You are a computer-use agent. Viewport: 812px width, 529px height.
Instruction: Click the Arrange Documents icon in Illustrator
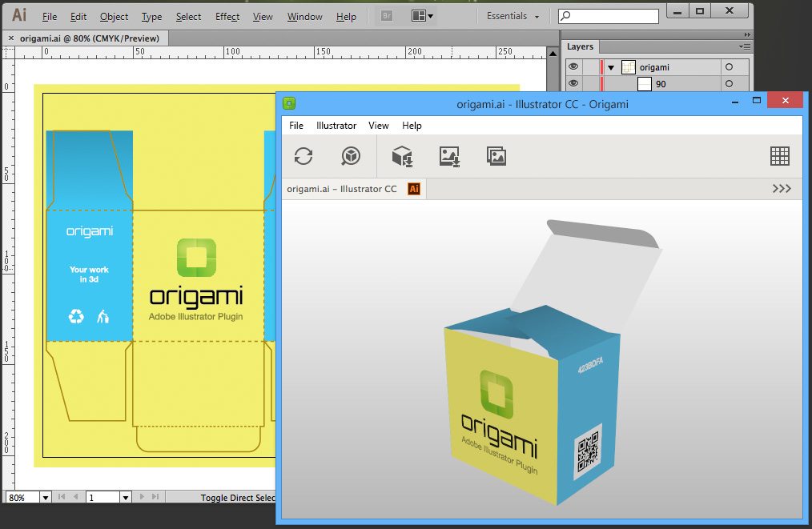pyautogui.click(x=419, y=16)
